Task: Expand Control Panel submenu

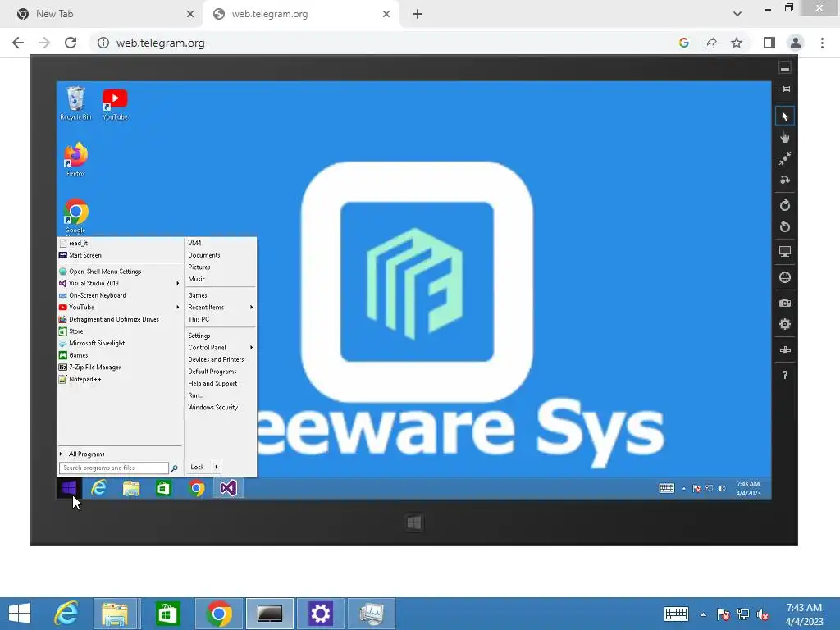Action: [220, 348]
